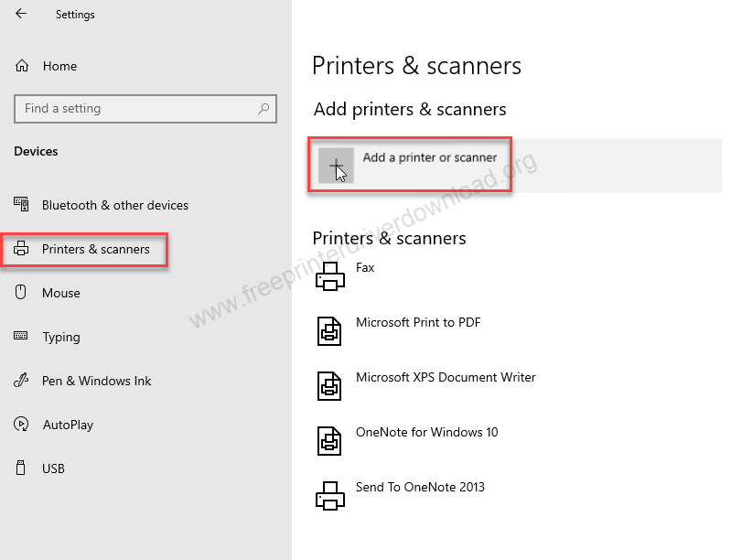Click the Find a setting search box
This screenshot has height=560, width=742.
145,109
